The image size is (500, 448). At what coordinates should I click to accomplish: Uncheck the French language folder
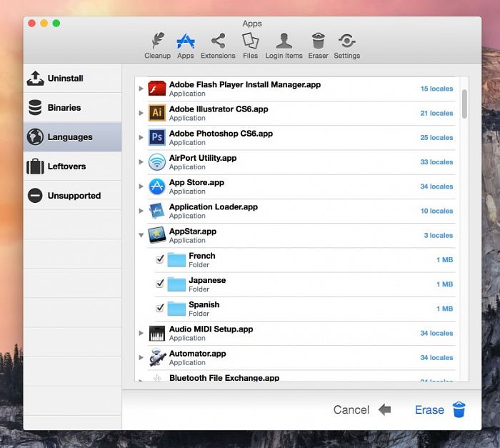tap(160, 260)
